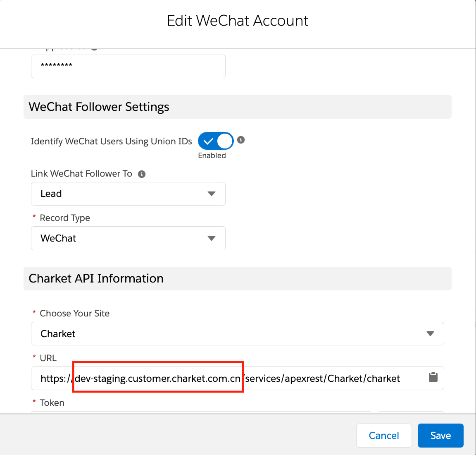The width and height of the screenshot is (476, 455).
Task: Click the Record Type field label
Action: point(65,218)
